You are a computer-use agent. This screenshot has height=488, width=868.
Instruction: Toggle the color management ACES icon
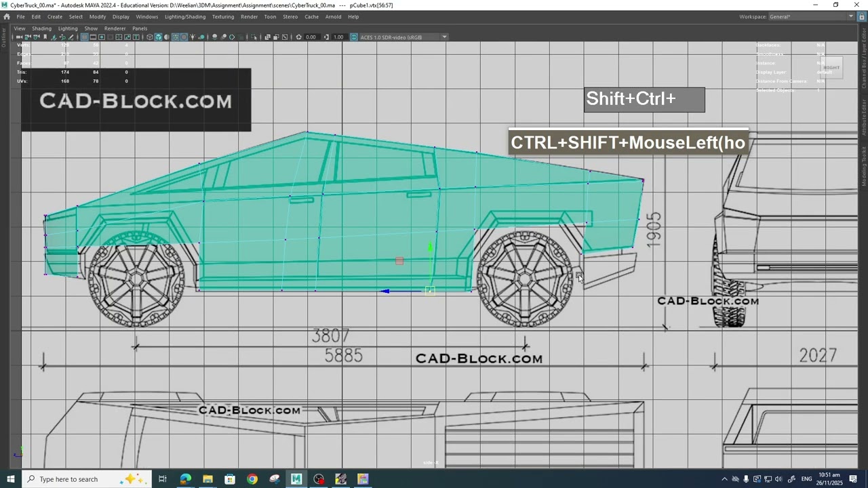(354, 37)
